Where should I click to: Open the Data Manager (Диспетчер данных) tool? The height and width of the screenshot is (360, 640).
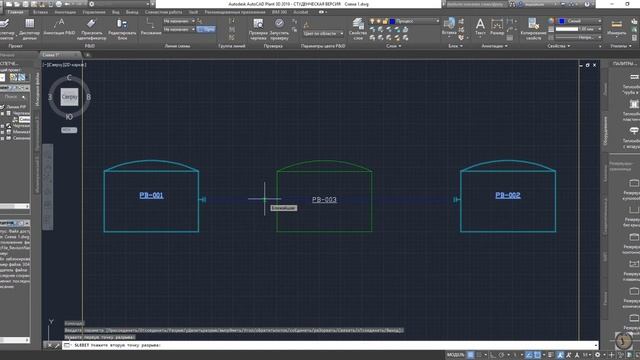(x=29, y=29)
